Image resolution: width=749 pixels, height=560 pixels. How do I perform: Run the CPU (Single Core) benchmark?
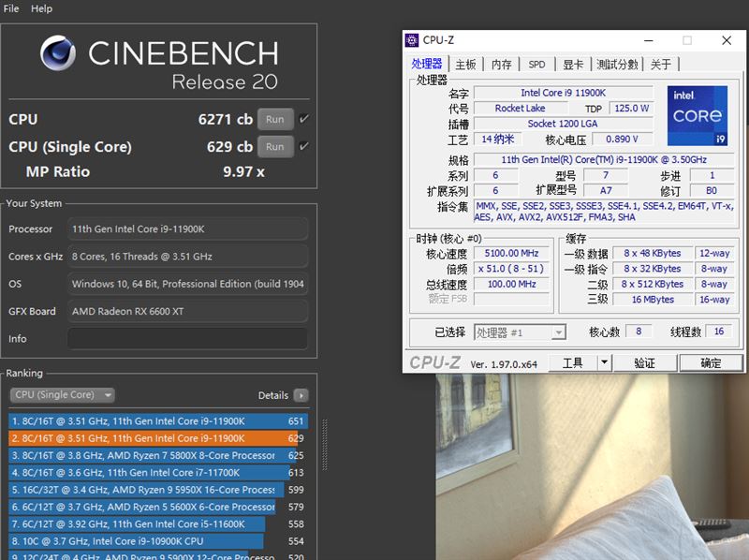tap(275, 147)
